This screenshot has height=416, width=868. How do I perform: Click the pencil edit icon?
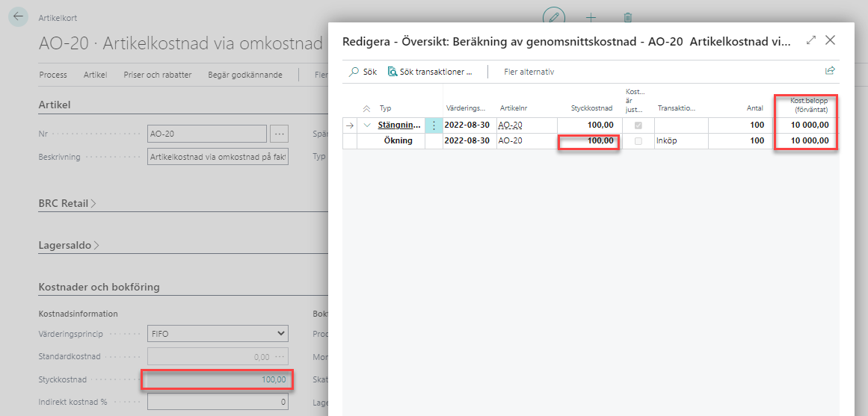[553, 16]
